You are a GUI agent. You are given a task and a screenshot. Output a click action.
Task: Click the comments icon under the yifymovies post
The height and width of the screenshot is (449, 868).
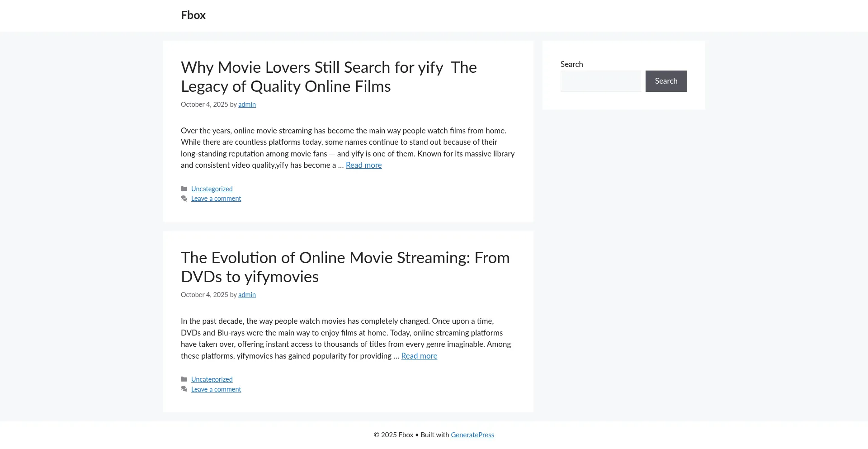pos(184,389)
